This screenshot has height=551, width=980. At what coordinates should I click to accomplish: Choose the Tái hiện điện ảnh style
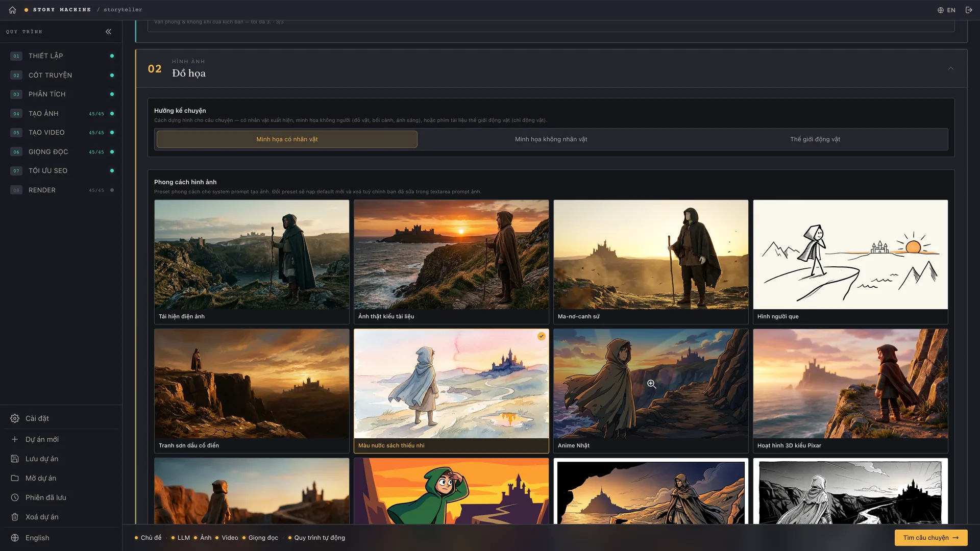[x=252, y=262]
